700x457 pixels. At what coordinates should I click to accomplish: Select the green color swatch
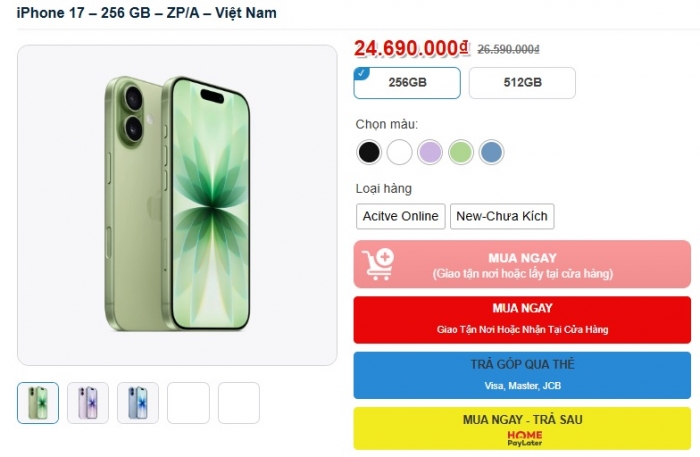pos(460,152)
